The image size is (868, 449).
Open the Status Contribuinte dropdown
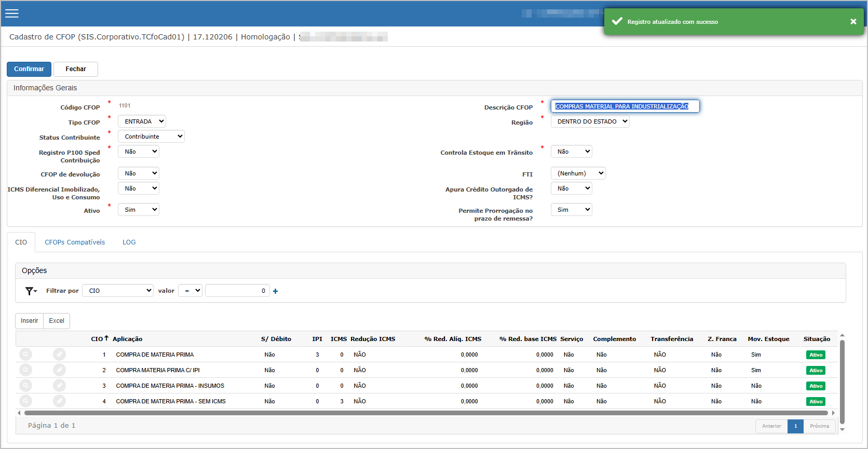[x=151, y=137]
